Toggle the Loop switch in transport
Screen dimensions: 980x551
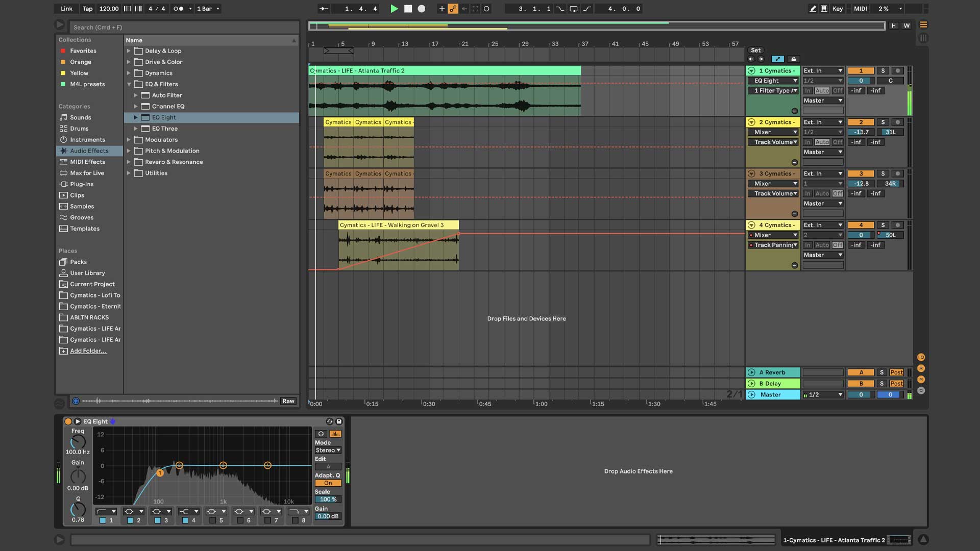click(x=574, y=9)
